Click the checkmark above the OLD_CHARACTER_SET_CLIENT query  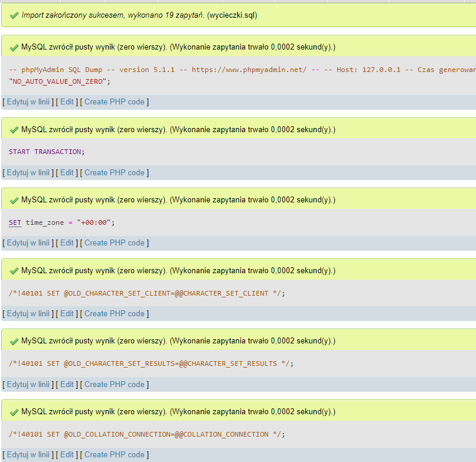(14, 271)
